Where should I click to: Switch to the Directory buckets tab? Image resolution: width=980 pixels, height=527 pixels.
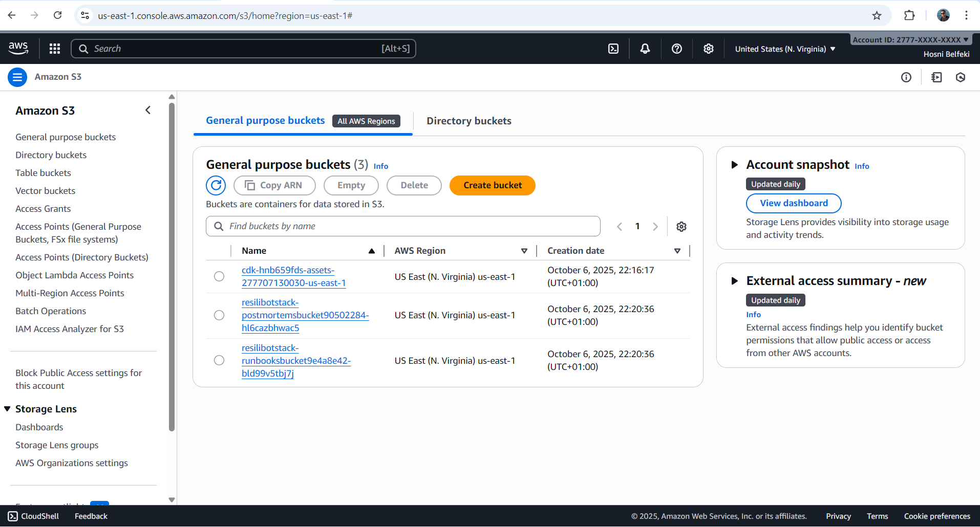469,121
